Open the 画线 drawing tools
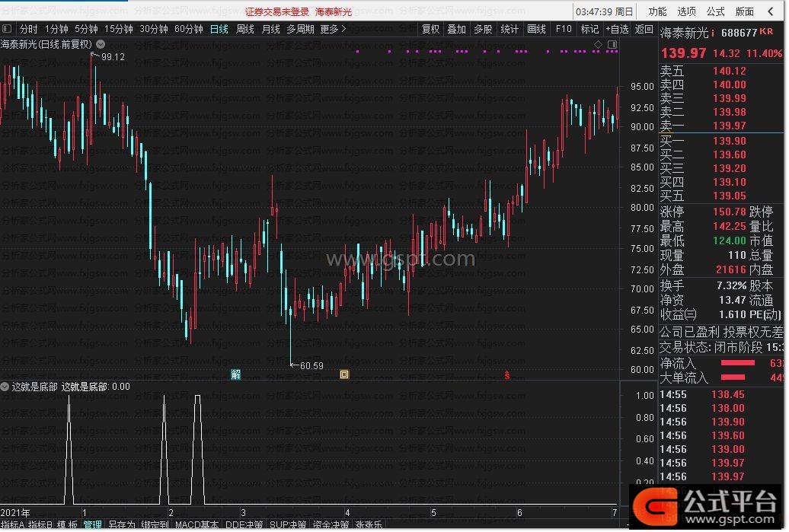Image resolution: width=789 pixels, height=532 pixels. [536, 29]
